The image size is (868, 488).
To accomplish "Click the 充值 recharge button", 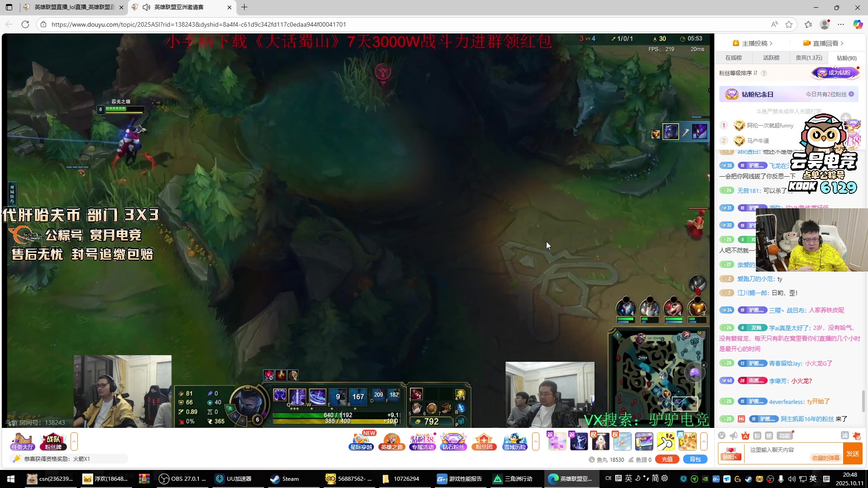I will (667, 460).
